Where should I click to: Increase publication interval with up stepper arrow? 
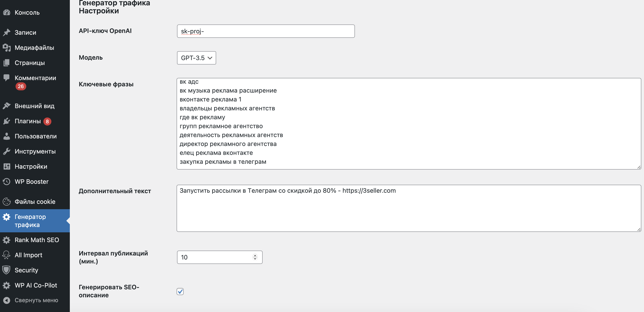click(x=255, y=255)
